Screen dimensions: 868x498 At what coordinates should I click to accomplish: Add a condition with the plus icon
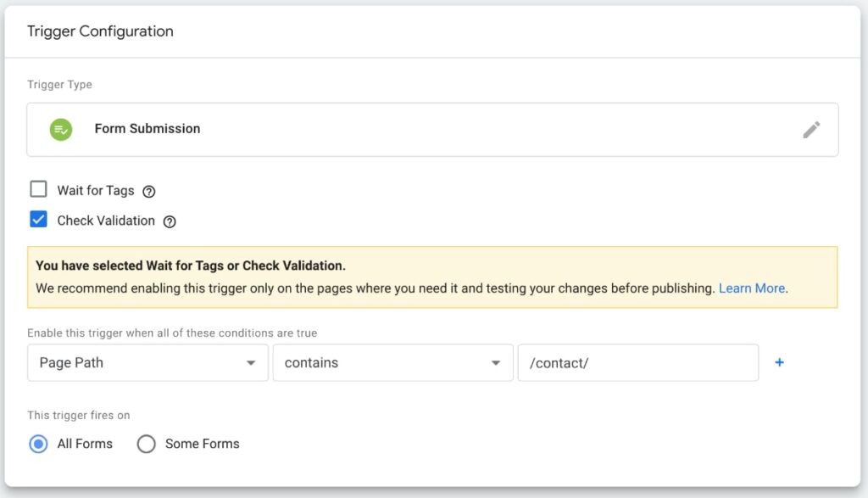click(x=780, y=362)
